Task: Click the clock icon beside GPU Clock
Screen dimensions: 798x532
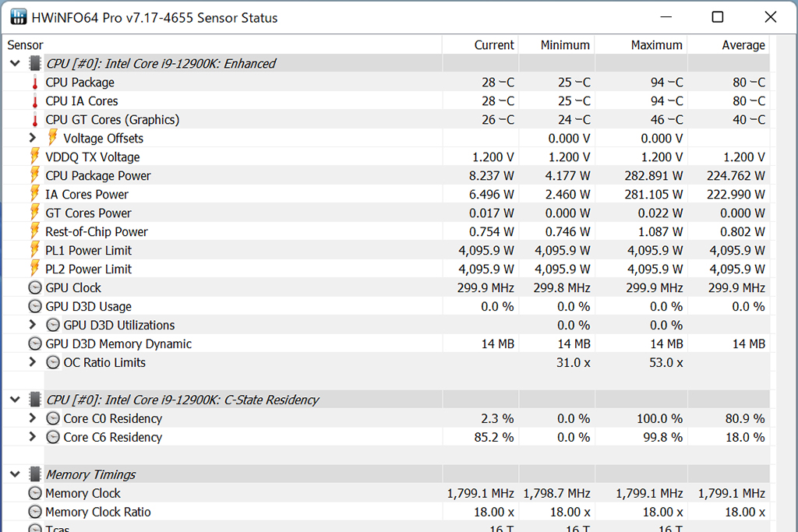Action: click(35, 288)
